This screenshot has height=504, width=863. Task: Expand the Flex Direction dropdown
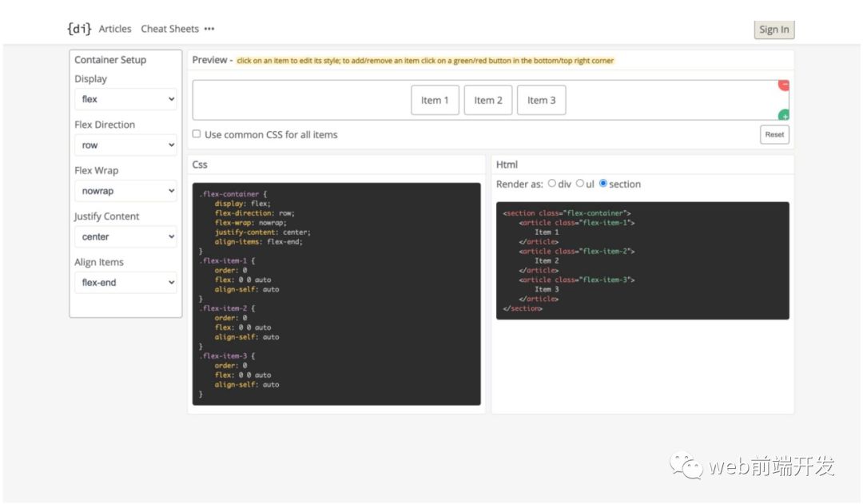(125, 145)
